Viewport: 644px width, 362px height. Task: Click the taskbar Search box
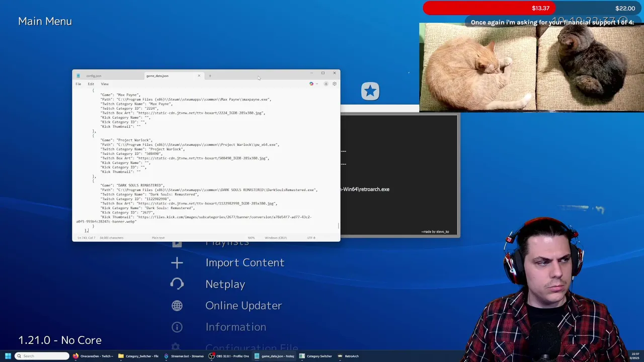point(42,356)
